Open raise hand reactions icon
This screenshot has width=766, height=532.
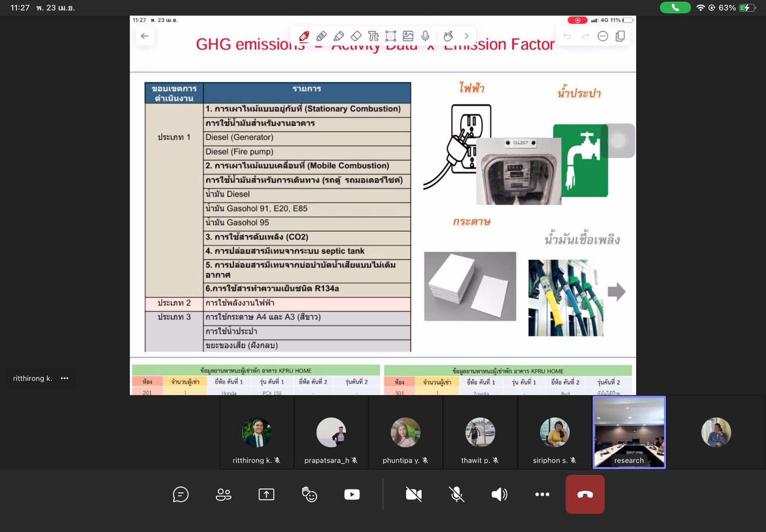[x=309, y=495]
